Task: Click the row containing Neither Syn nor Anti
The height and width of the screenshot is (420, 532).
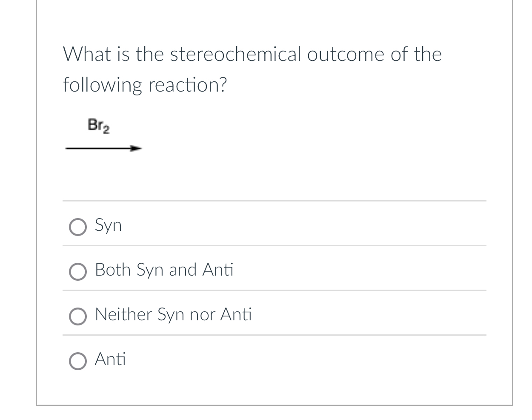Action: [x=340, y=314]
